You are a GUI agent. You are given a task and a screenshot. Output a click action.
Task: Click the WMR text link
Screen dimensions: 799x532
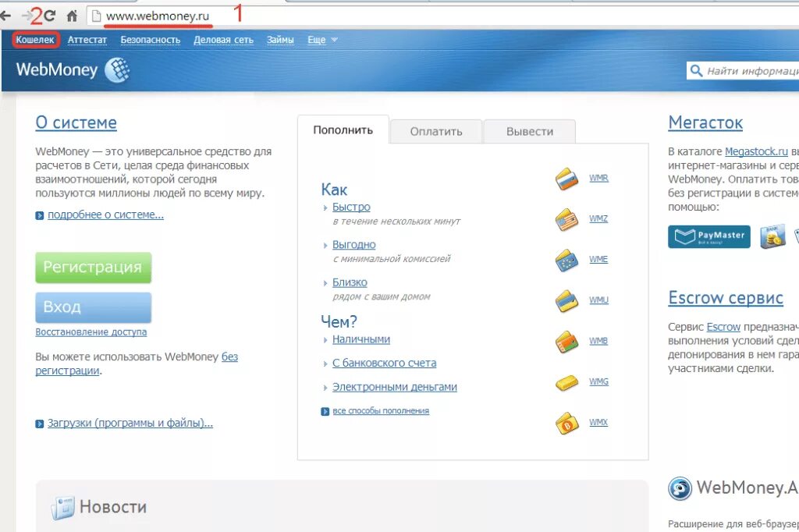(598, 179)
